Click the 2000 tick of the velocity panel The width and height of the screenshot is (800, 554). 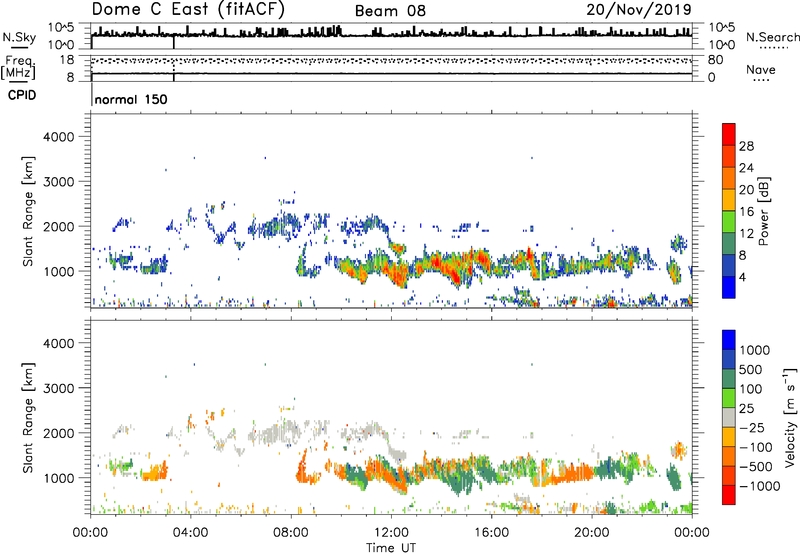[59, 433]
